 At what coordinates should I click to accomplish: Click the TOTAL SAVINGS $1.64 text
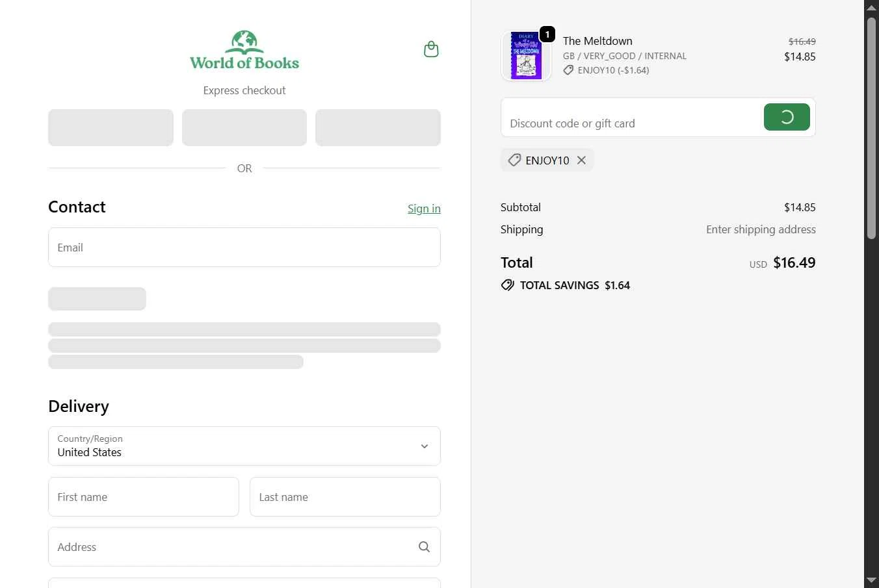click(x=575, y=285)
